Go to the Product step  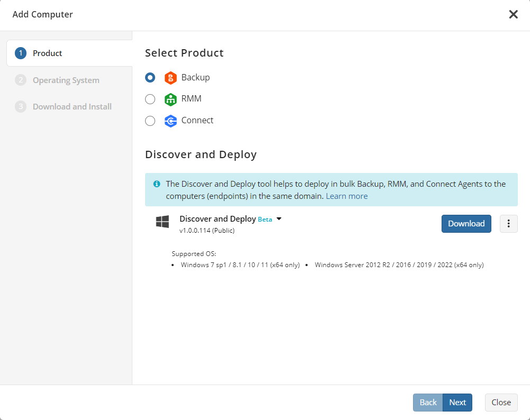coord(69,53)
